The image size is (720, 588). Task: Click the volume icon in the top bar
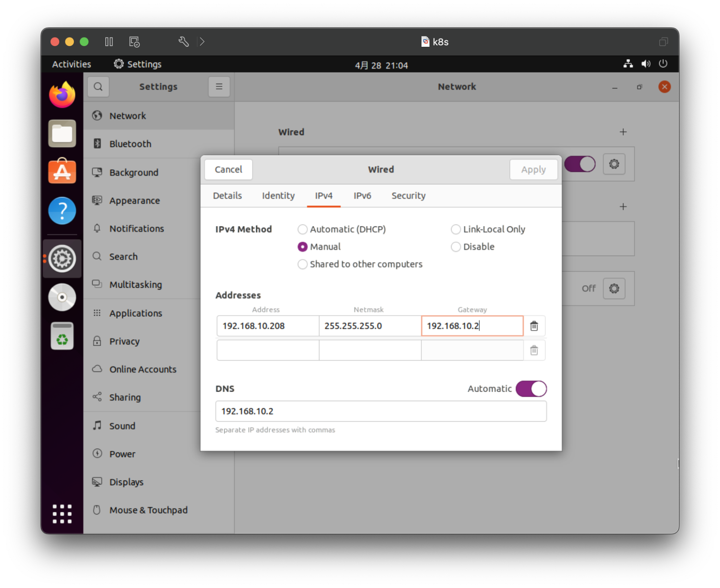(x=645, y=64)
